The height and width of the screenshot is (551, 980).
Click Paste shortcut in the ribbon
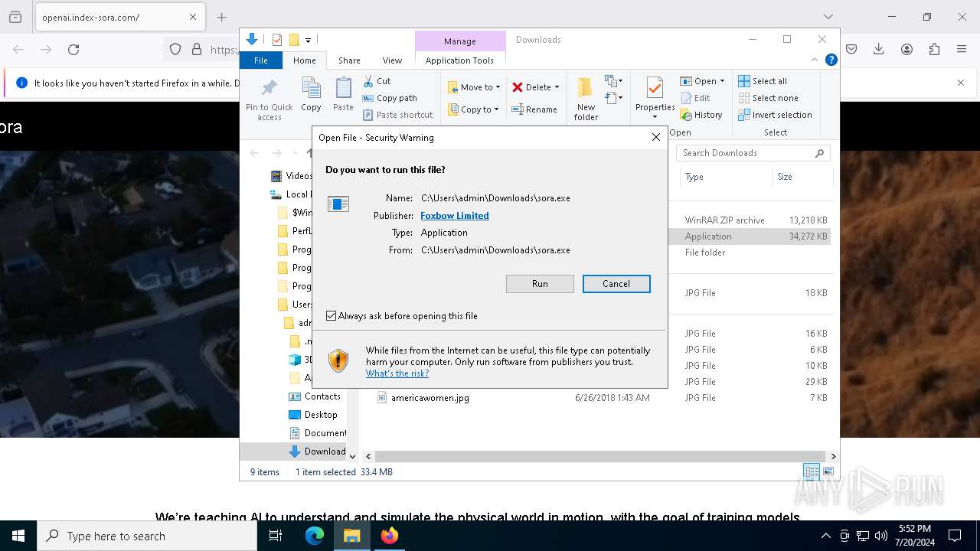pyautogui.click(x=398, y=115)
